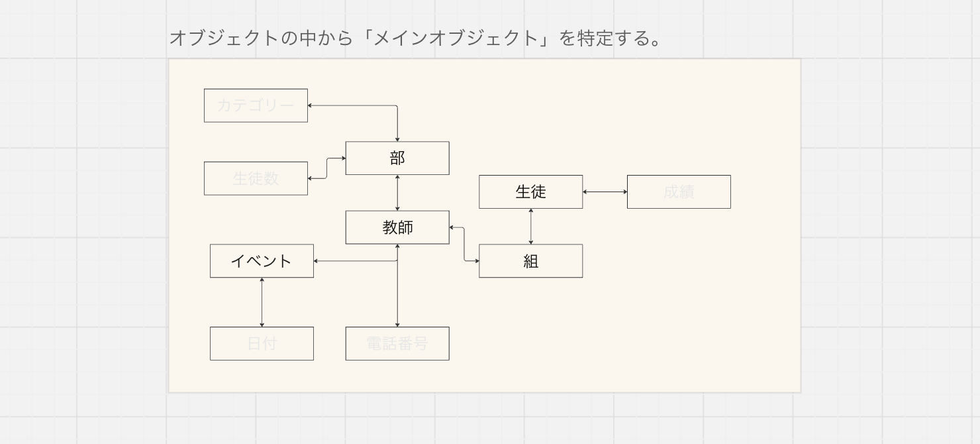Click the line from 教師 to 電話番号
Screen dimensions: 980x444
click(397, 295)
